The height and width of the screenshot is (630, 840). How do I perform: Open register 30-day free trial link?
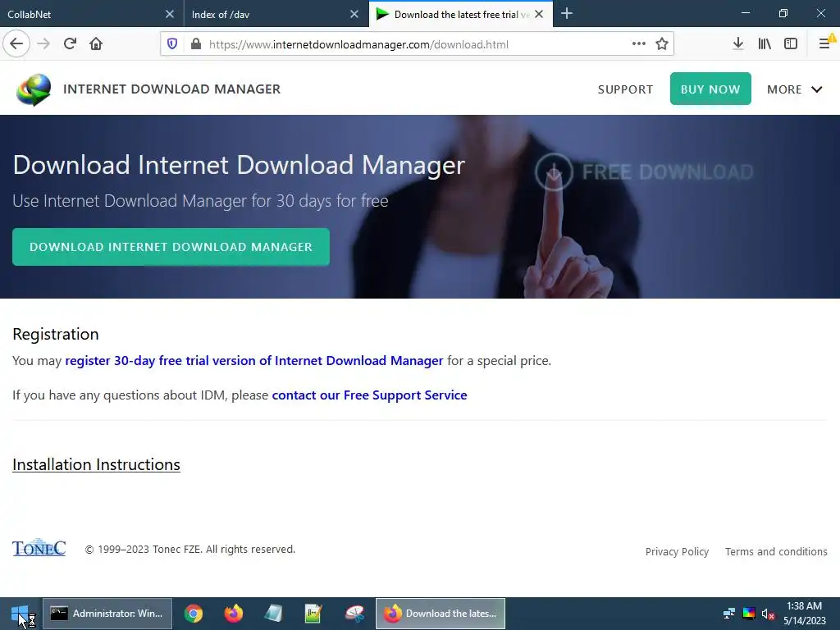click(x=254, y=361)
